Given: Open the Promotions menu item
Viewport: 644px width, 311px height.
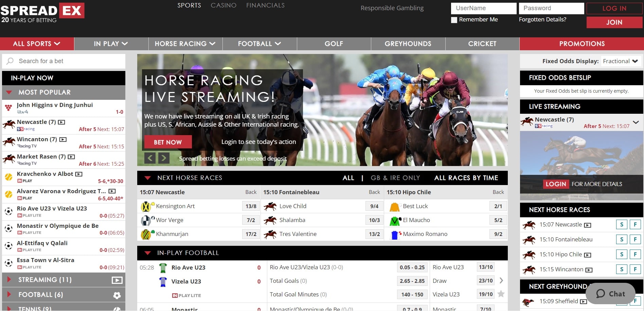Looking at the screenshot, I should (582, 44).
